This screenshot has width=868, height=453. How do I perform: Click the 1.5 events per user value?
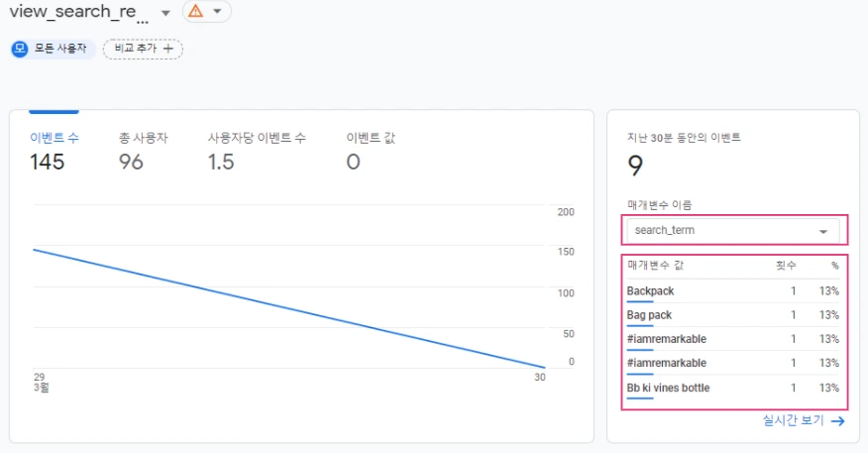click(221, 163)
